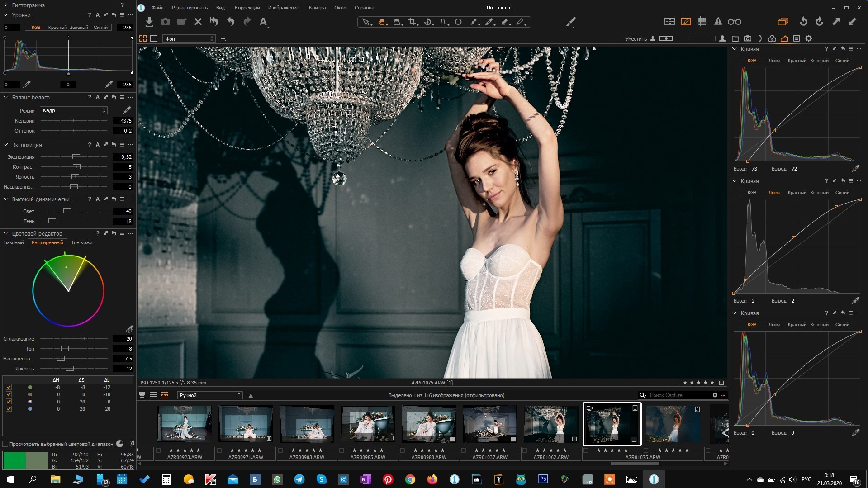This screenshot has height=488, width=868.
Task: Uncheck the green color range row
Action: tap(9, 387)
